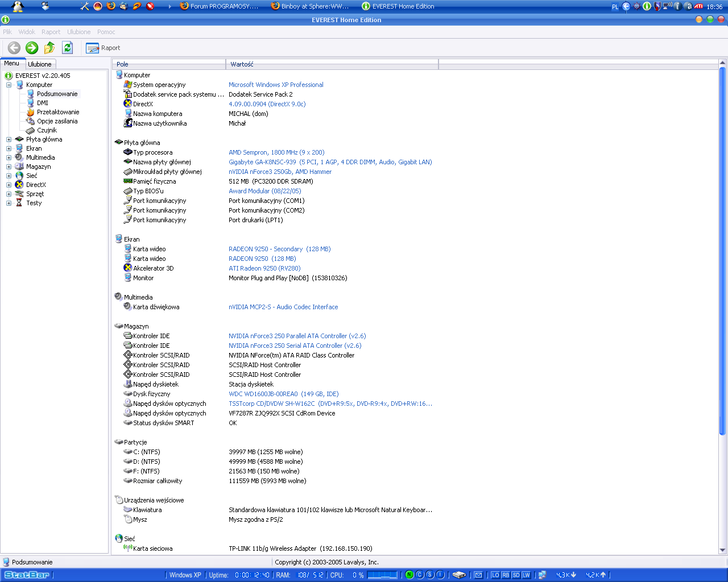Open nVIDIA MCP2-S Audio Codec Interface link
728x582 pixels.
tap(283, 307)
